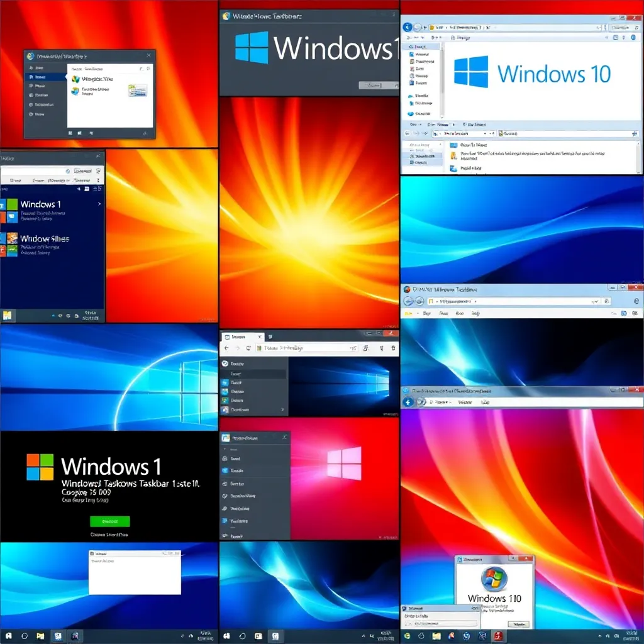644x644 pixels.
Task: Select highlighted app icon on bottom-middle taskbar
Action: click(x=275, y=636)
